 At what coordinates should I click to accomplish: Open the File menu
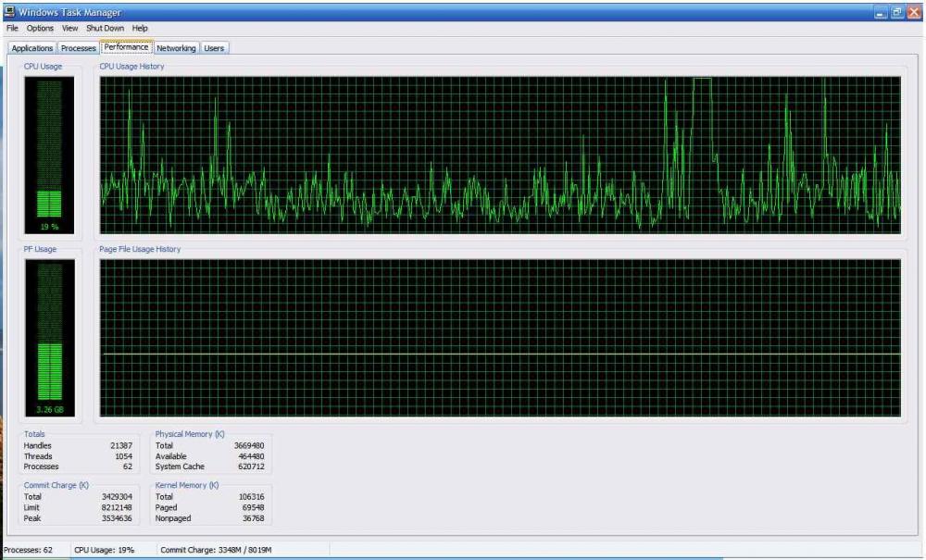click(x=12, y=29)
